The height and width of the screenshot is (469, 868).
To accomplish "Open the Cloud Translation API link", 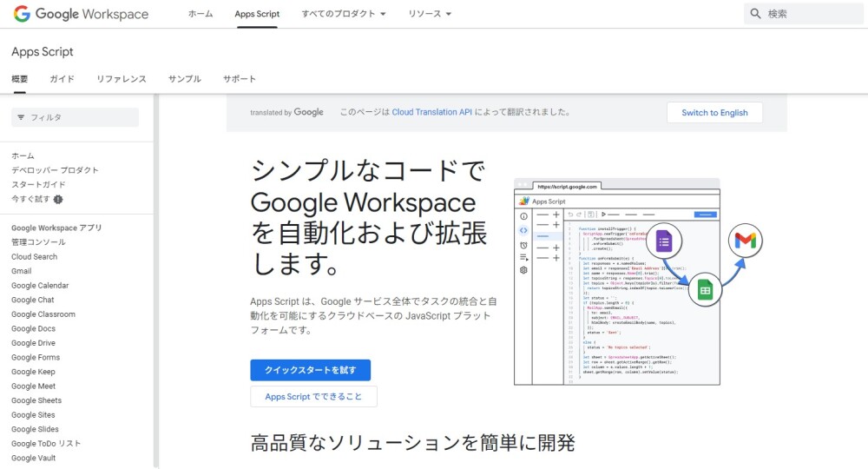I will click(431, 112).
